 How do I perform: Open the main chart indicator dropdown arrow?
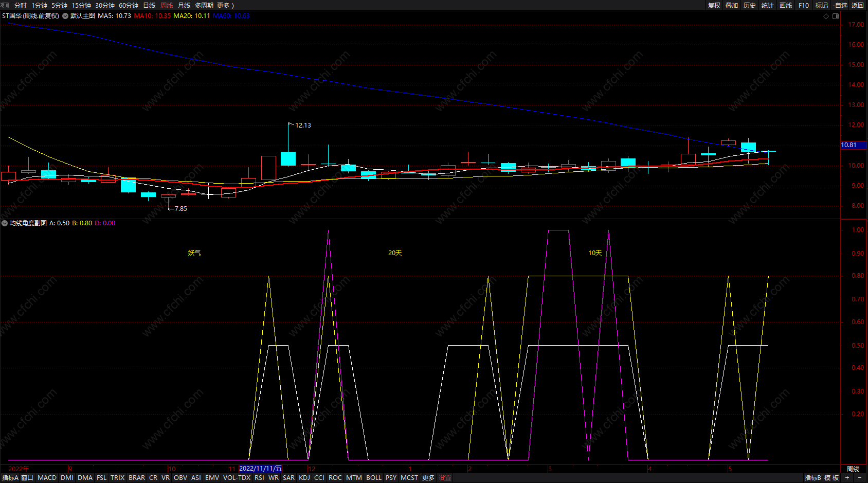(x=65, y=16)
